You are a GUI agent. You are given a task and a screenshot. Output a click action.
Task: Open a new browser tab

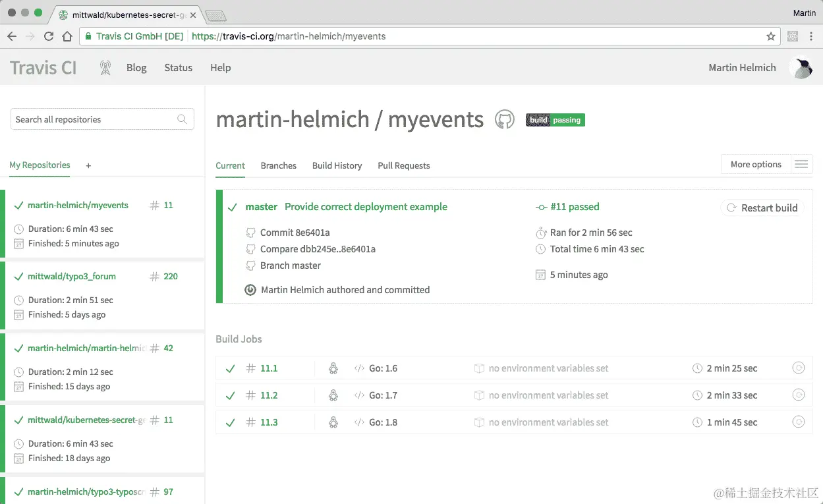215,15
